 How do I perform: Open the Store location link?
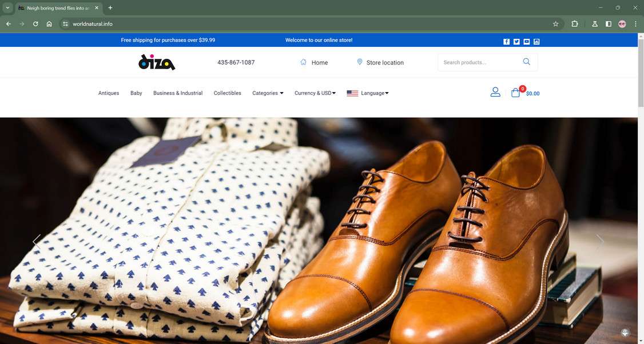[x=380, y=62]
